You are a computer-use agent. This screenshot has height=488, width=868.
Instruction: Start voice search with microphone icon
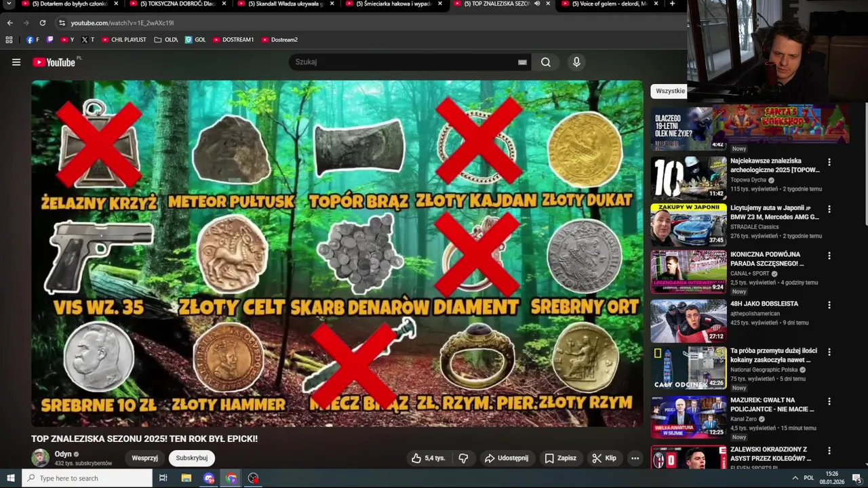click(x=576, y=62)
